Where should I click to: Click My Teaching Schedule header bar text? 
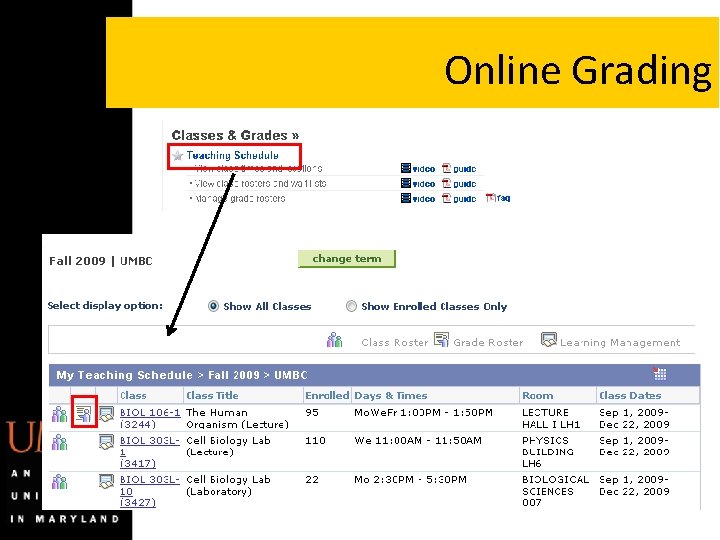[182, 375]
